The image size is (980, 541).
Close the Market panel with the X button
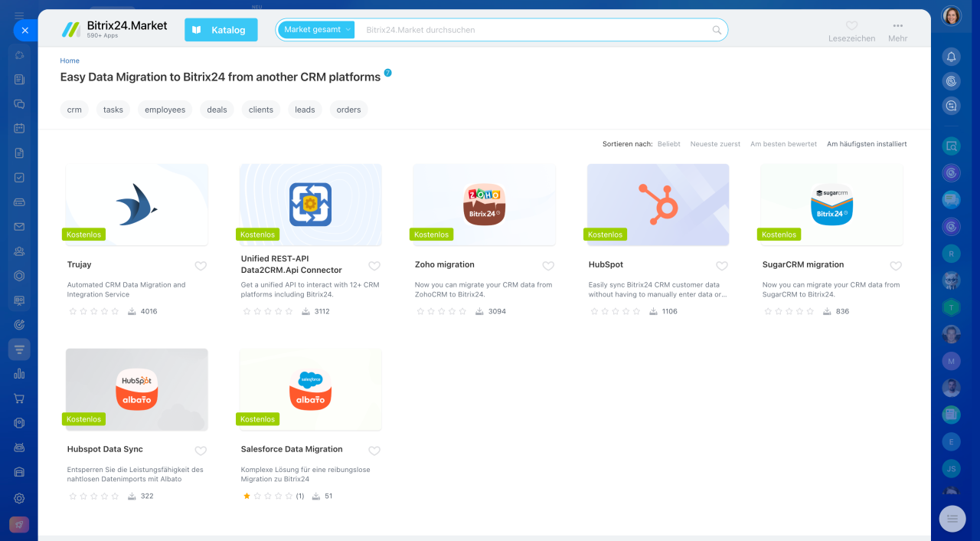(x=24, y=31)
